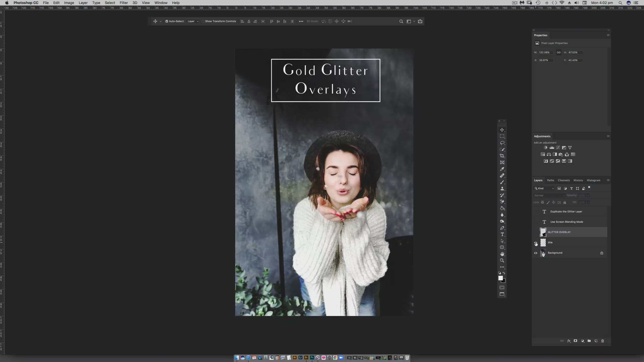This screenshot has height=362, width=644.
Task: Select the Horizontal Type tool
Action: pos(502,234)
